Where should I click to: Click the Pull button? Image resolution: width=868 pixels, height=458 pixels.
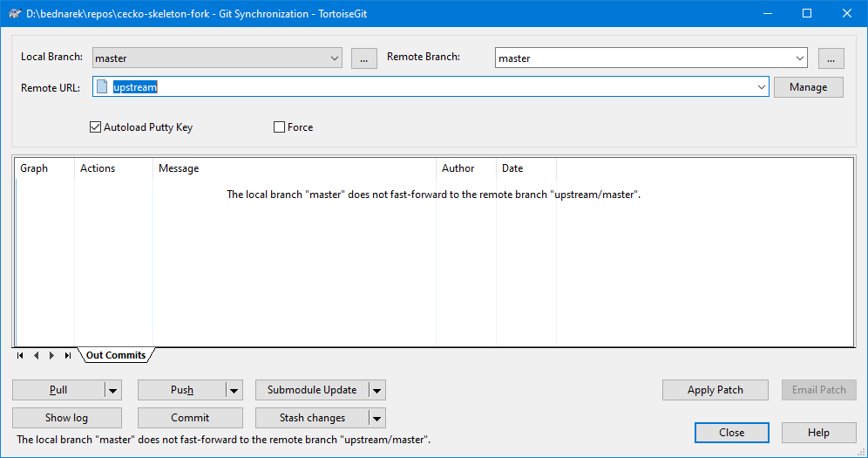click(58, 391)
